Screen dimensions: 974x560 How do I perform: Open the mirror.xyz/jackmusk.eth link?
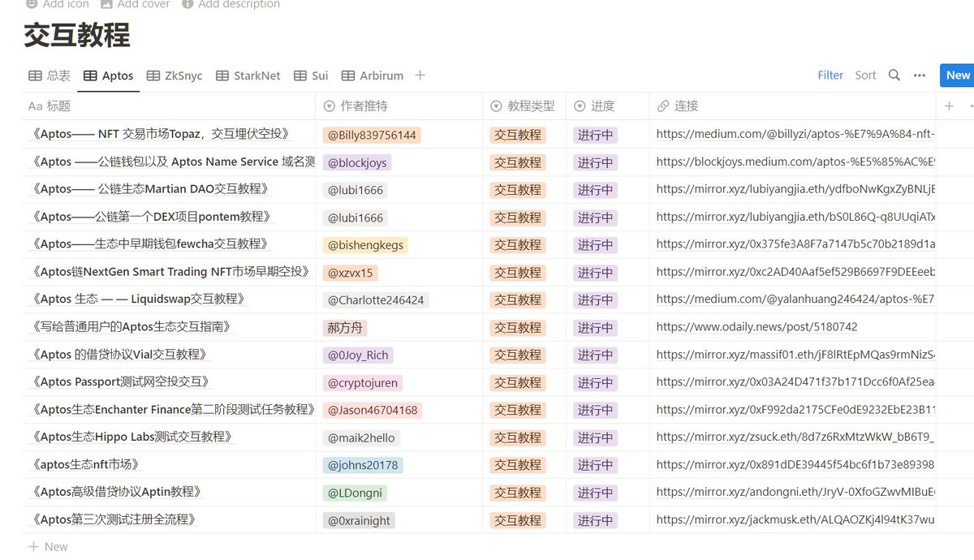tap(795, 519)
